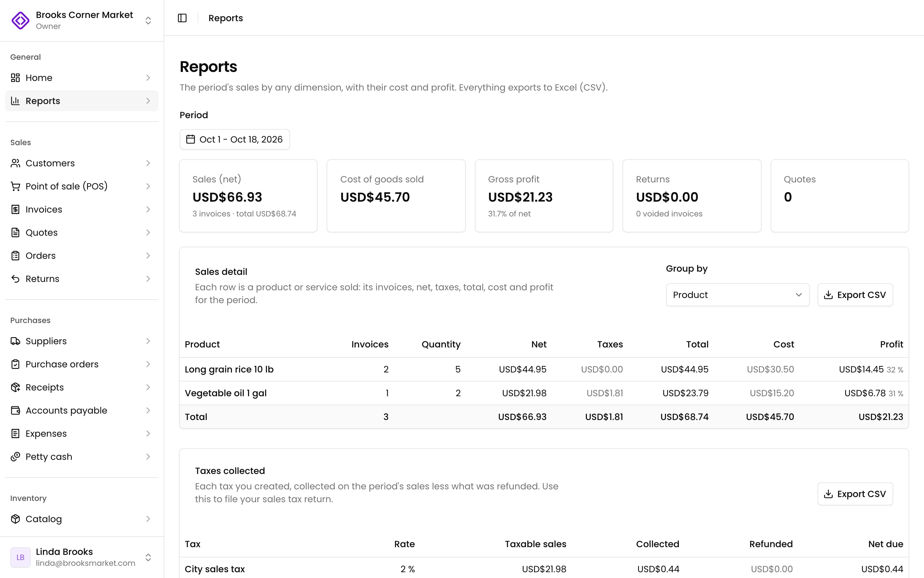This screenshot has height=578, width=924.
Task: Click the Customers people icon
Action: tap(15, 163)
